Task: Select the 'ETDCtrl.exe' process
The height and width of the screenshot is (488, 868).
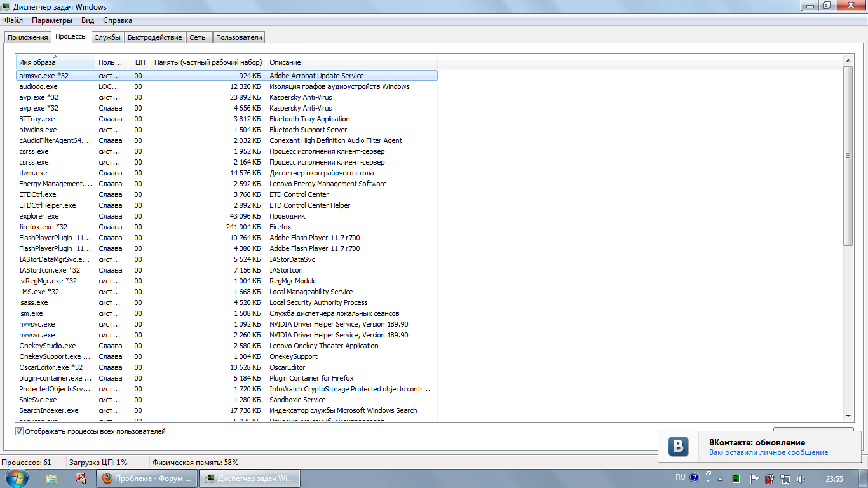Action: [226, 194]
